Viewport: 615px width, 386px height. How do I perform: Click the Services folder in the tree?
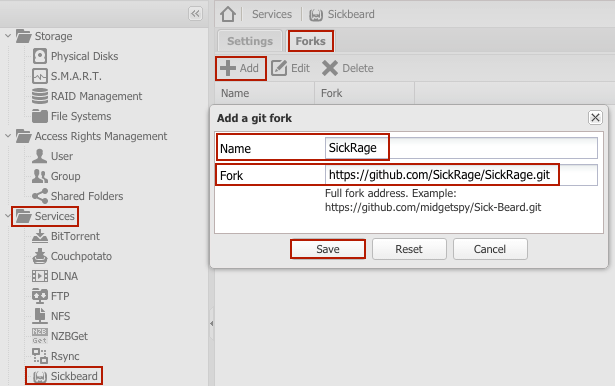point(45,216)
